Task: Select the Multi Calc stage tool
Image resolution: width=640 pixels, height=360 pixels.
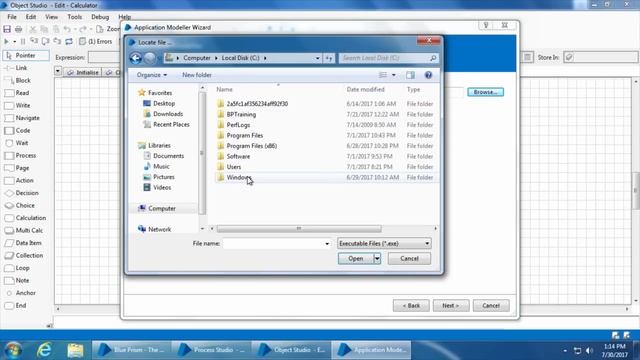Action: [24, 231]
